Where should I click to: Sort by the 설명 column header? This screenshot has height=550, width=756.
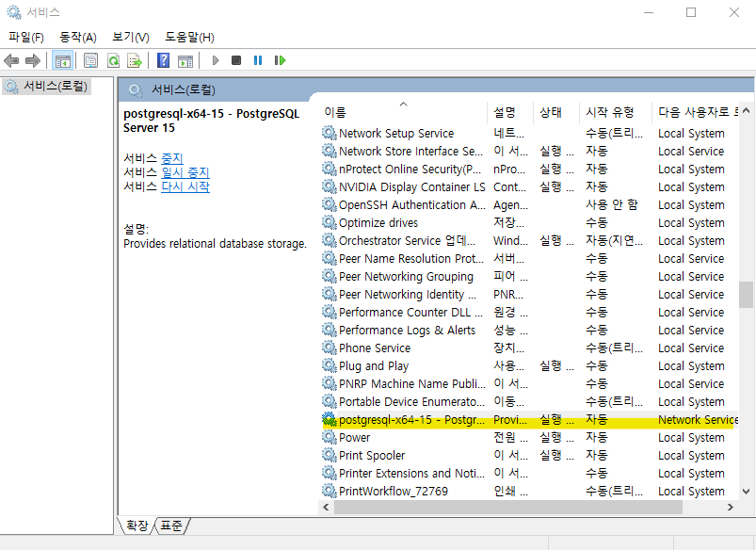(510, 112)
